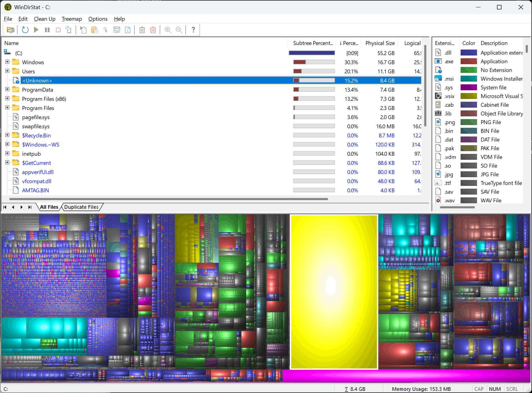Click the large yellow block in treemap

point(334,292)
